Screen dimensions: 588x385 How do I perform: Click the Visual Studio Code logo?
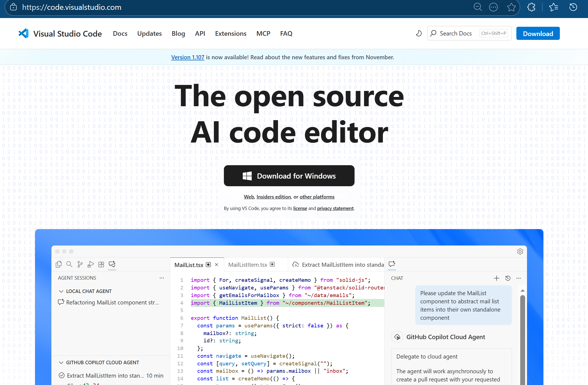24,33
